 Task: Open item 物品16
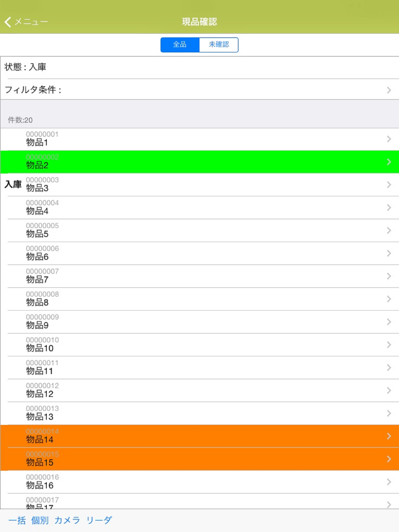pos(199,482)
